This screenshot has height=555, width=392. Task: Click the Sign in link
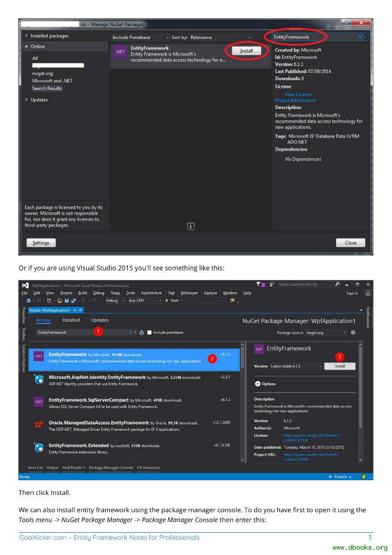tap(352, 293)
